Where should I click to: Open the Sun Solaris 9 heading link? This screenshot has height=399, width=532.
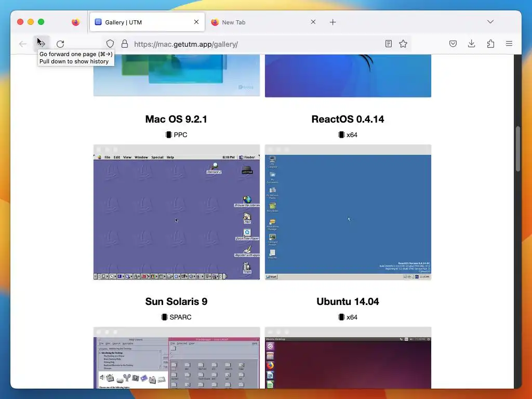point(176,301)
